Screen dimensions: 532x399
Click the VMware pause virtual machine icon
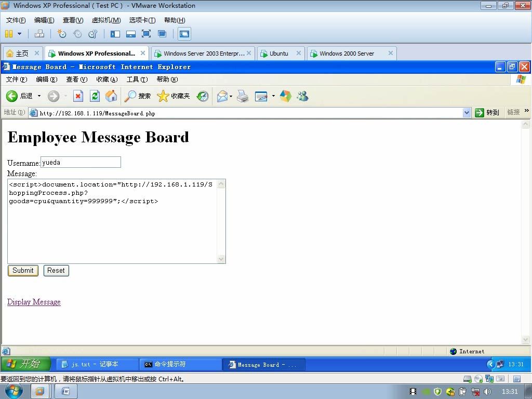tap(9, 34)
